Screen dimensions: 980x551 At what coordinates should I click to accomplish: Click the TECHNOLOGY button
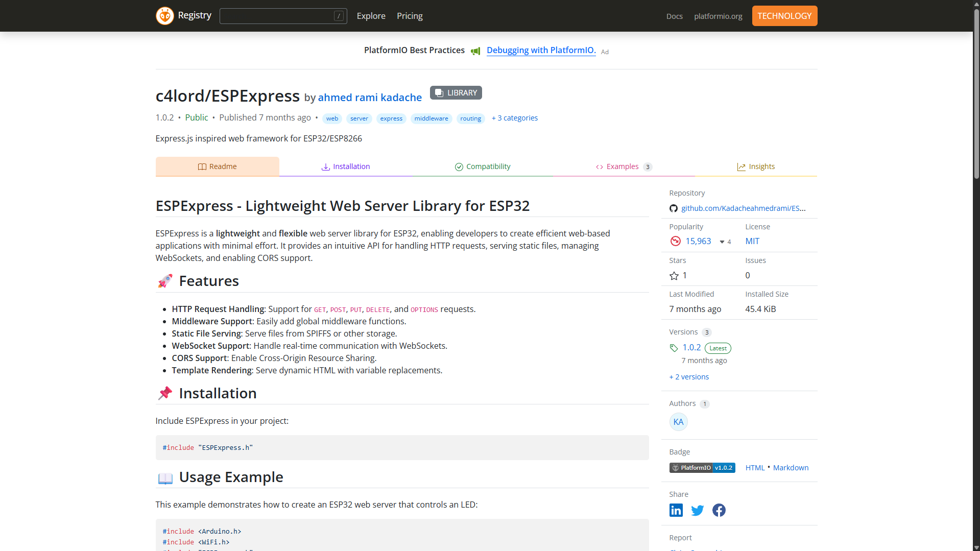tap(784, 16)
